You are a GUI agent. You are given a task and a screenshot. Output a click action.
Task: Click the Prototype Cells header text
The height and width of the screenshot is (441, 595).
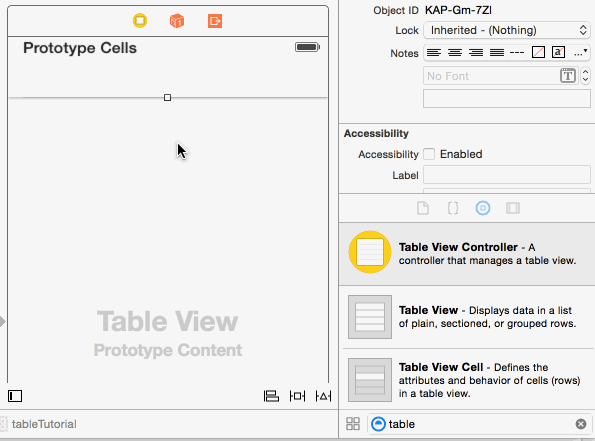(80, 48)
